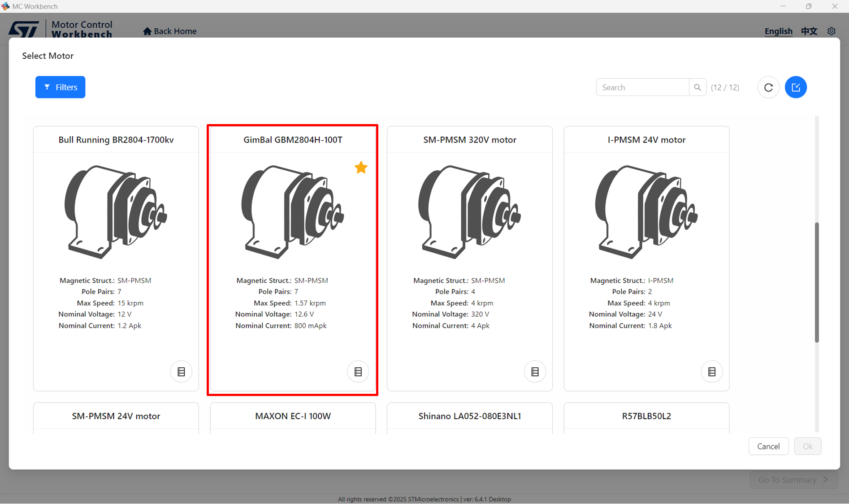Open details icon of SM-PMSM 320V motor
This screenshot has height=504, width=849.
[x=535, y=371]
